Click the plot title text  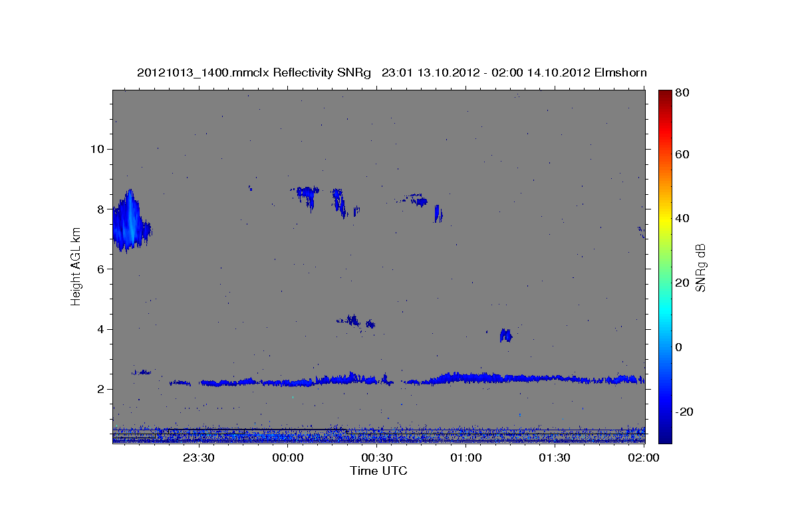392,72
